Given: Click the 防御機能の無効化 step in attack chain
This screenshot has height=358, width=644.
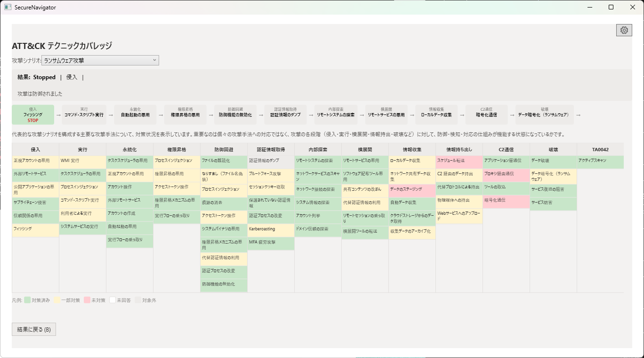Looking at the screenshot, I should (x=235, y=115).
